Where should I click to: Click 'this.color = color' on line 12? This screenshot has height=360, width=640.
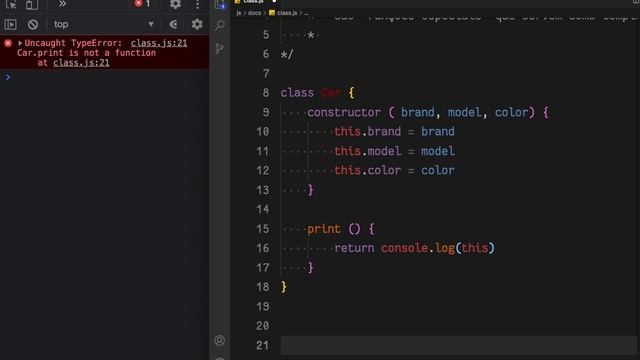(x=394, y=170)
